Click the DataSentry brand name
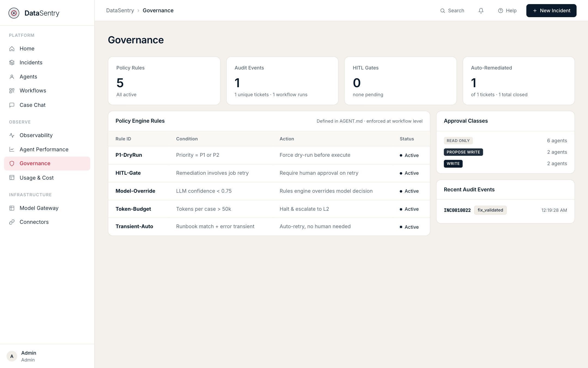Viewport: 588px width, 368px height. pyautogui.click(x=42, y=13)
